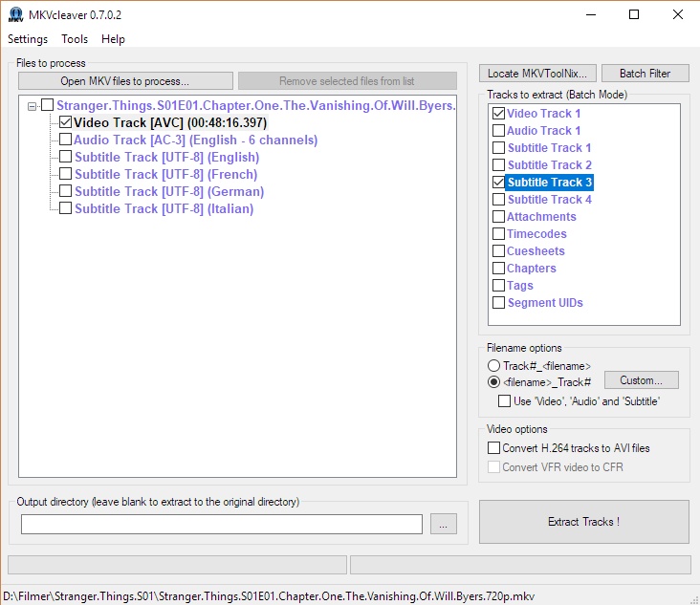This screenshot has height=605, width=700.
Task: Select the <filename>_Track# radio option
Action: point(493,382)
